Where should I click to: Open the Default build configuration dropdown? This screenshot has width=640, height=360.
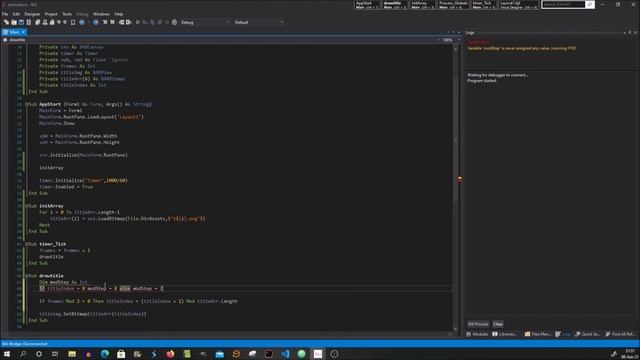(x=258, y=22)
